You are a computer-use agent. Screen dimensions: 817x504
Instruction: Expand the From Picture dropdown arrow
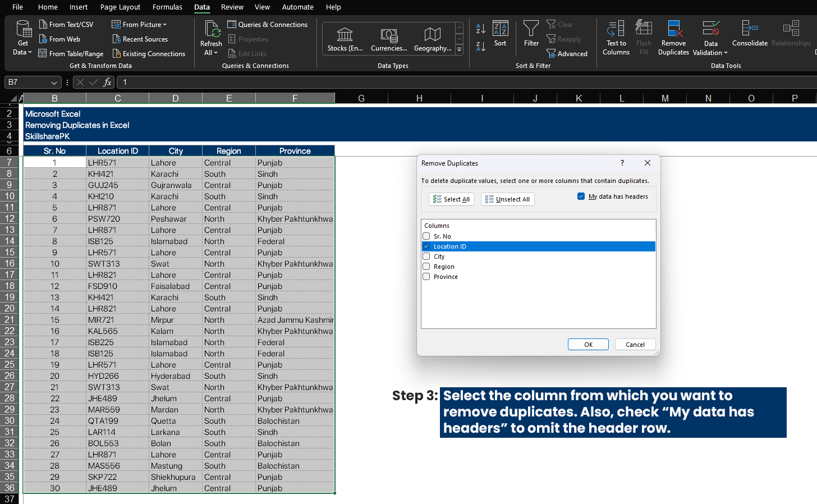164,25
